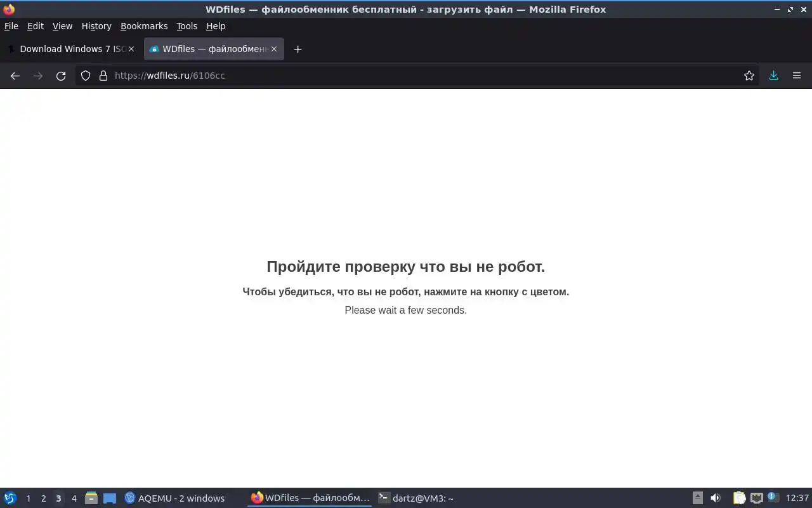Close the Download Windows 7 ISO tab
Viewport: 812px width, 508px height.
[x=131, y=49]
